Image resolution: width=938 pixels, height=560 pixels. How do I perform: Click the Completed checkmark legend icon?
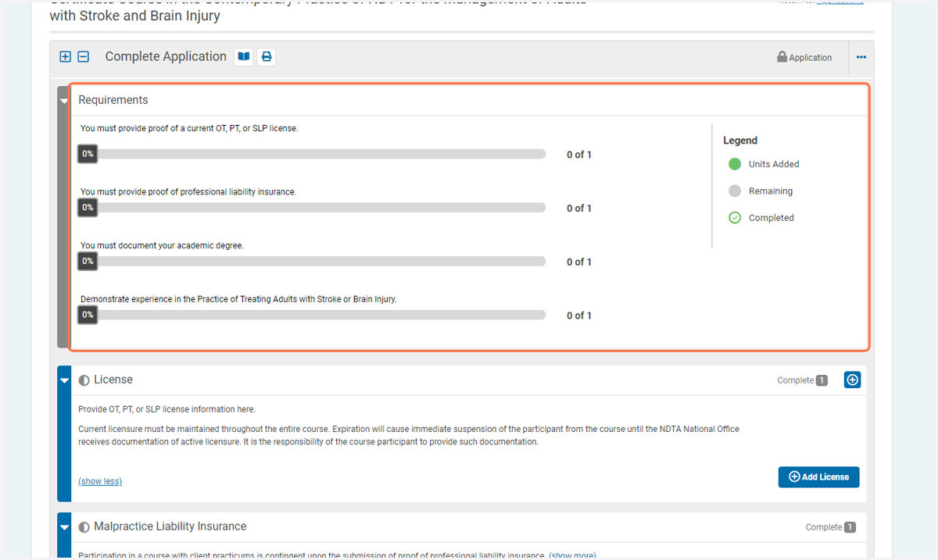(735, 218)
